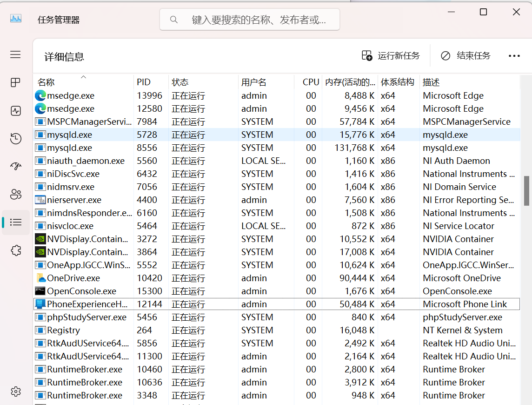
Task: Open Task Manager settings gear
Action: pos(16,391)
